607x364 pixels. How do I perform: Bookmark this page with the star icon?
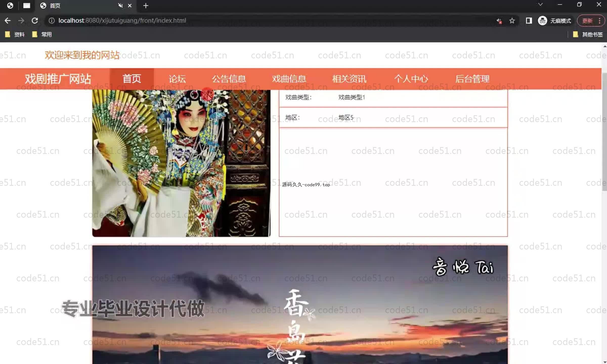[x=512, y=20]
